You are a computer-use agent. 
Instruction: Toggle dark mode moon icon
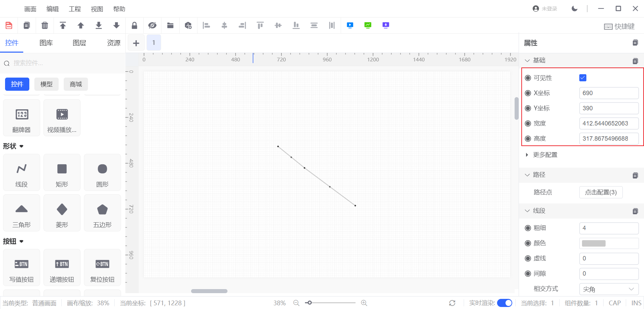[575, 9]
